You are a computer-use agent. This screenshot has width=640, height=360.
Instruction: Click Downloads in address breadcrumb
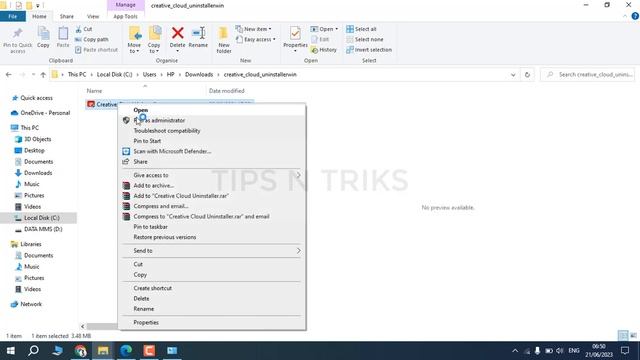[x=199, y=75]
